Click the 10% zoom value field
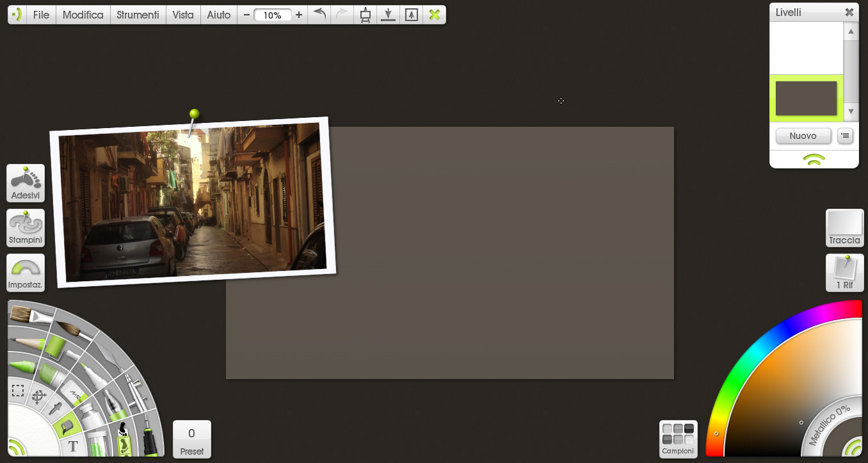Screen dimensions: 868x463 click(273, 15)
